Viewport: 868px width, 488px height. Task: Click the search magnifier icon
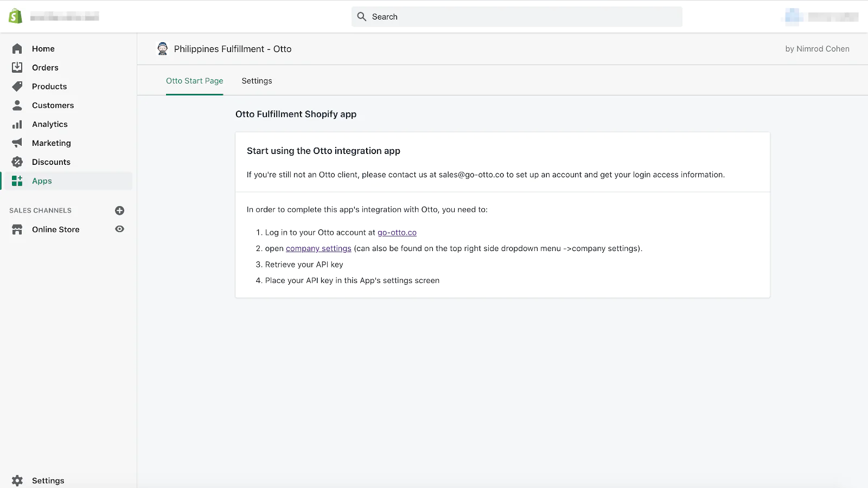[362, 17]
